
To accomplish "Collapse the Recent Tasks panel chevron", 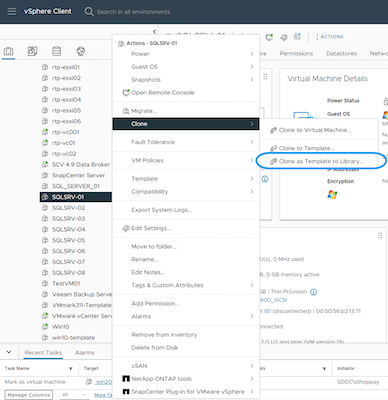I will point(9,352).
